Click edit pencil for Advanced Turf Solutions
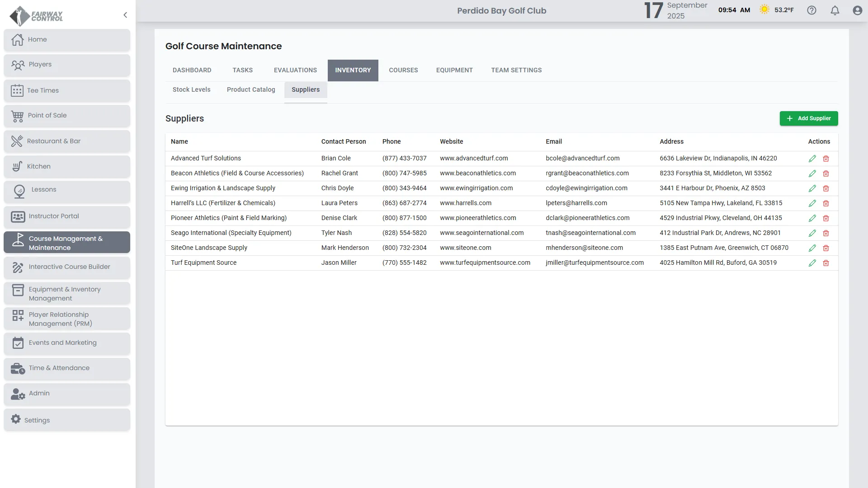Image resolution: width=868 pixels, height=488 pixels. pos(812,159)
